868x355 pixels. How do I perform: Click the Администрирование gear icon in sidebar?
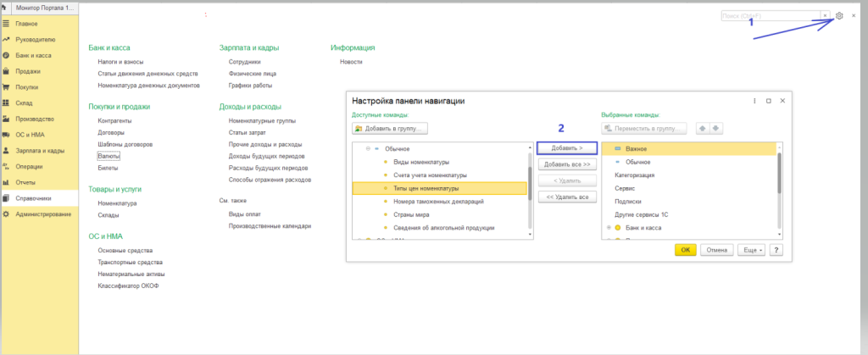point(7,214)
